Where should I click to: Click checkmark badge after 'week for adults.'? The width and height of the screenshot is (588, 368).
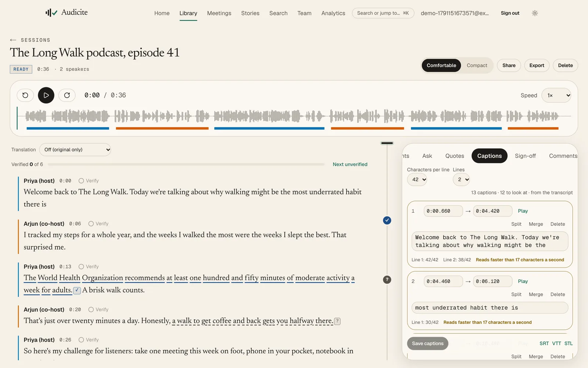tap(77, 290)
